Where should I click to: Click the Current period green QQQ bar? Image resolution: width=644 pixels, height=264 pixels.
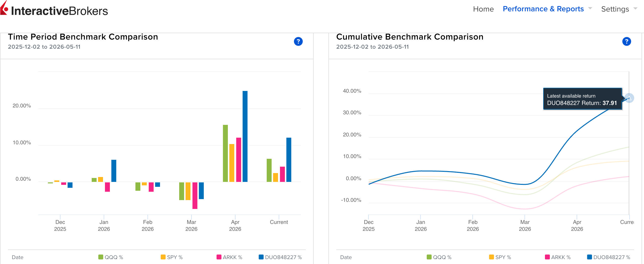tap(269, 170)
